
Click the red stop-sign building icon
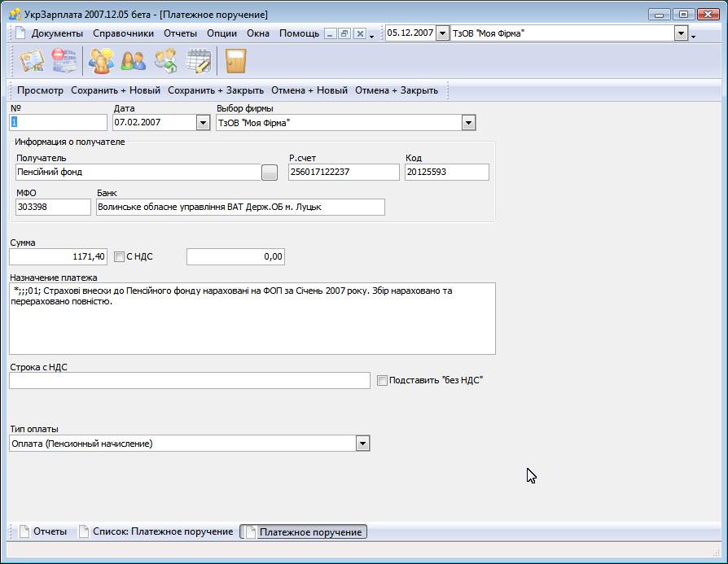[63, 61]
